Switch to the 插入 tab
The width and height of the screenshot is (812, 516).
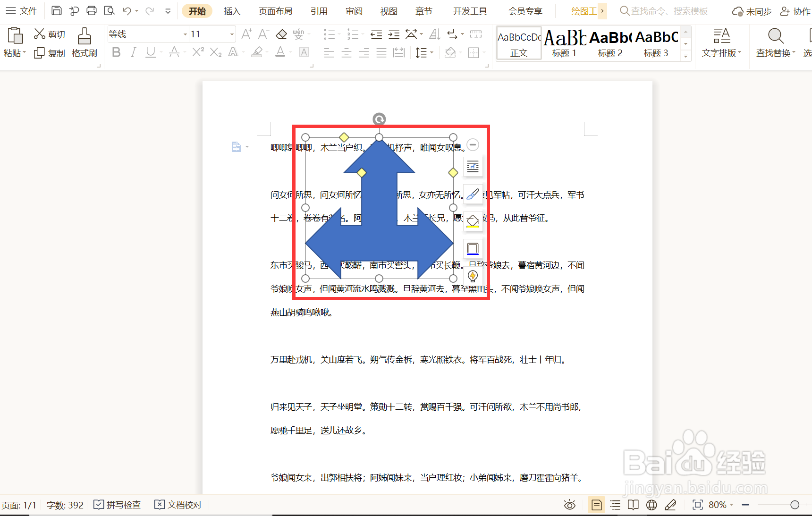232,11
